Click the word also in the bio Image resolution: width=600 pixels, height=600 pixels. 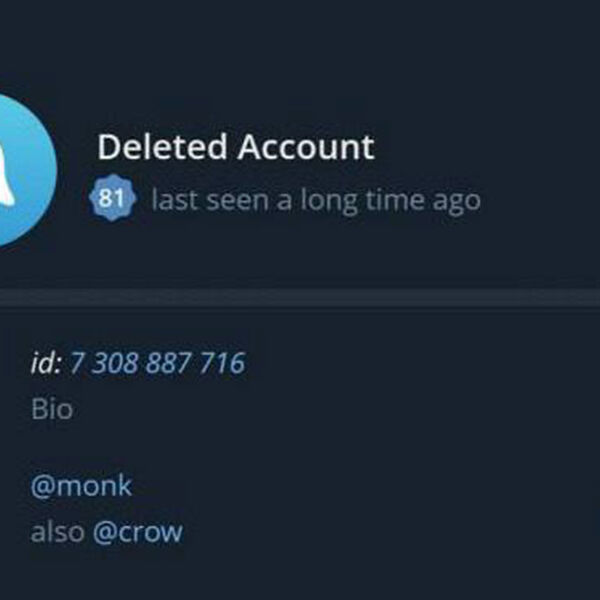[57, 532]
